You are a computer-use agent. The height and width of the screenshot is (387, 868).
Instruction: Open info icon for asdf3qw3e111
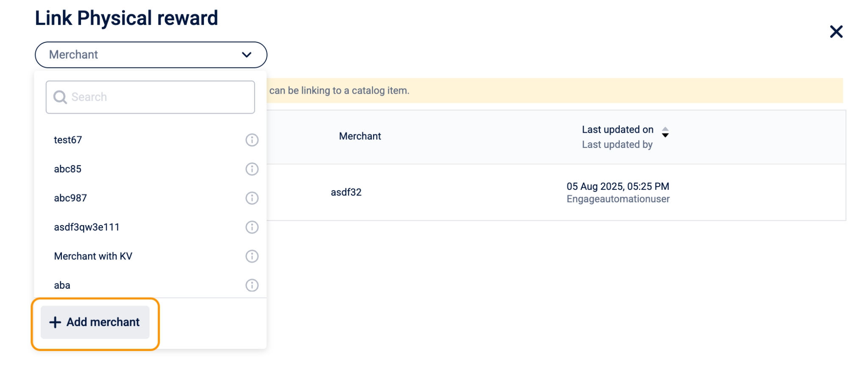[x=252, y=227]
